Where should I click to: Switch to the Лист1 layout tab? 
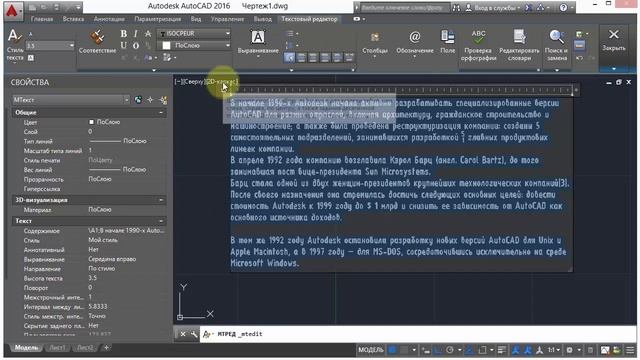coord(58,348)
